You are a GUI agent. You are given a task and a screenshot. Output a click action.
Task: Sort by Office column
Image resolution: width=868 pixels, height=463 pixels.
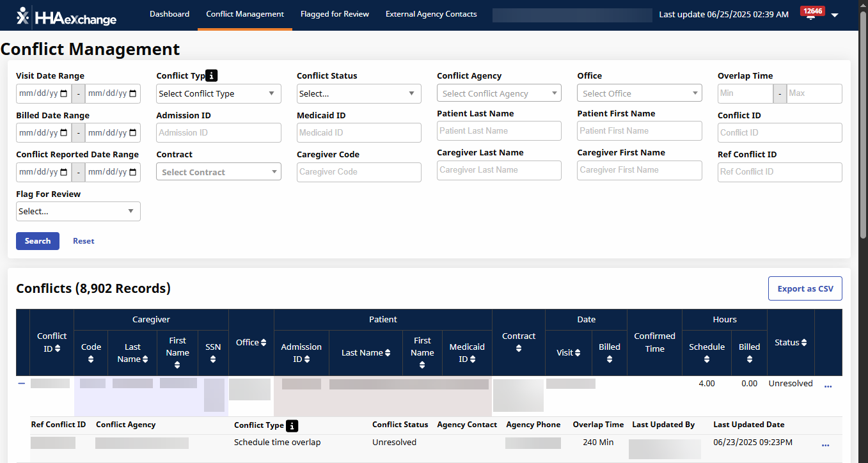(251, 343)
